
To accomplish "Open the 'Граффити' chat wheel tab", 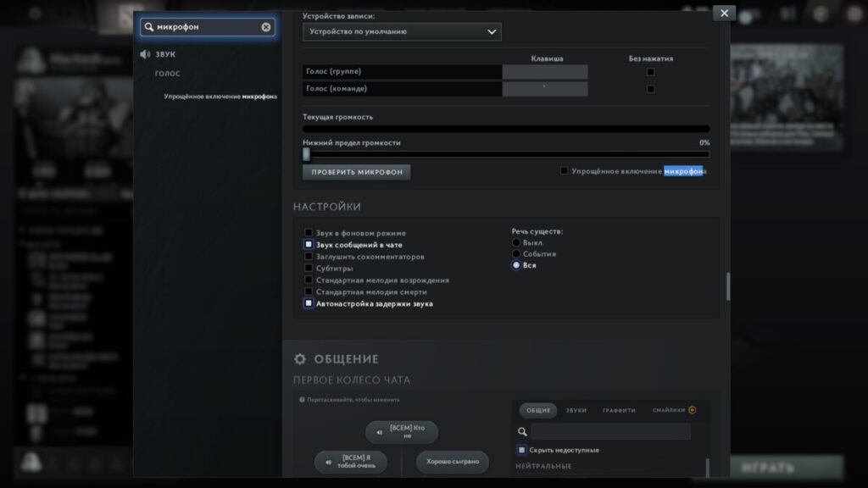I will point(619,410).
